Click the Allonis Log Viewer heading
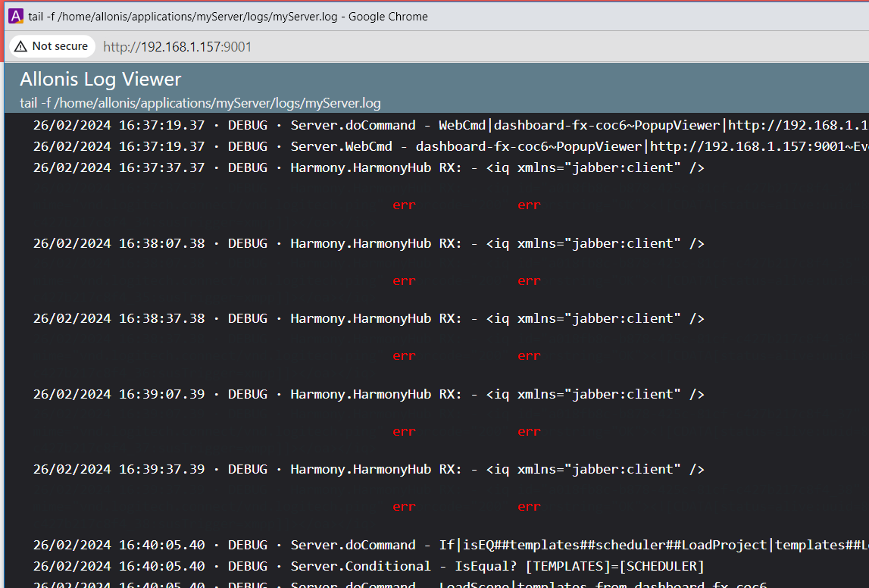869x588 pixels. tap(100, 80)
